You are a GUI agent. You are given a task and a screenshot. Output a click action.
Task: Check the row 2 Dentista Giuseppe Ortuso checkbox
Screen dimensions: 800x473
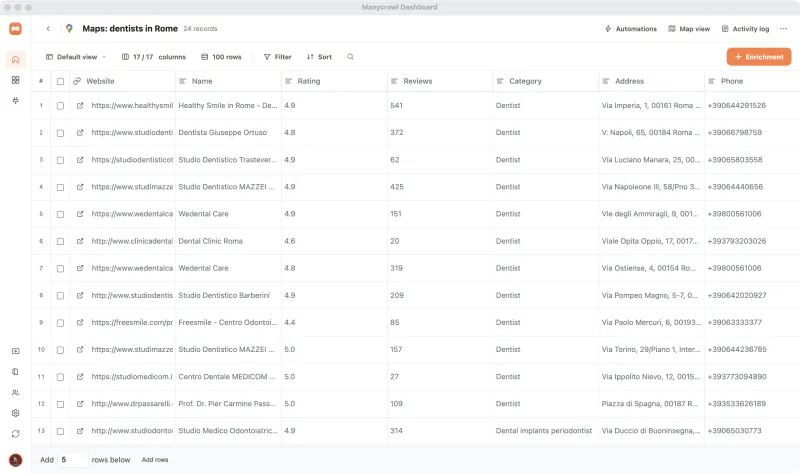point(60,133)
